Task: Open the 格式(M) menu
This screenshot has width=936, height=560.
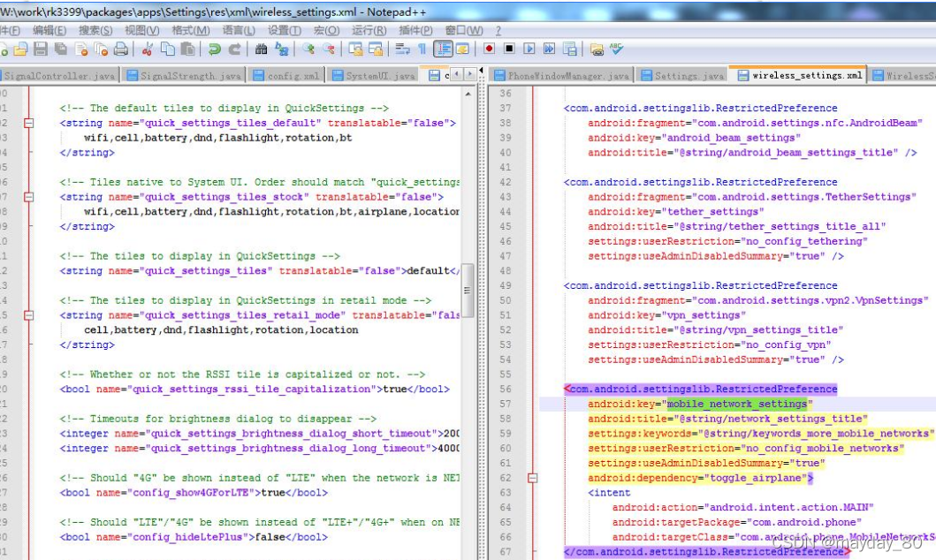Action: (x=190, y=30)
